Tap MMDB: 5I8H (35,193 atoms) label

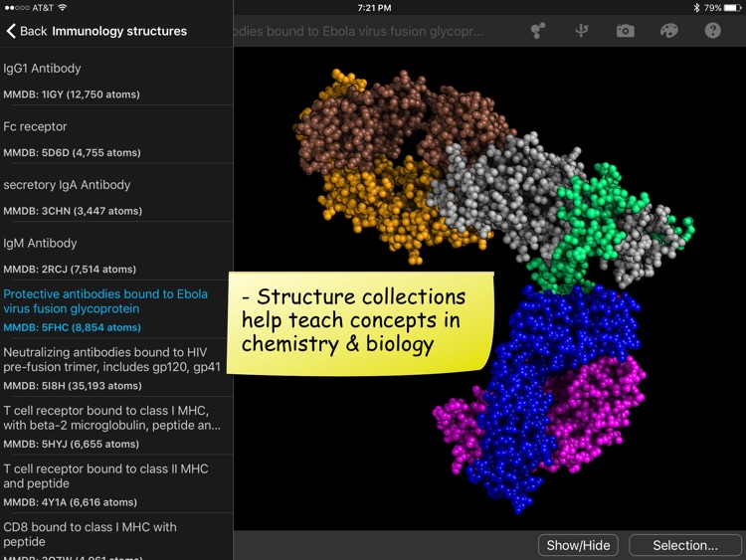(73, 386)
